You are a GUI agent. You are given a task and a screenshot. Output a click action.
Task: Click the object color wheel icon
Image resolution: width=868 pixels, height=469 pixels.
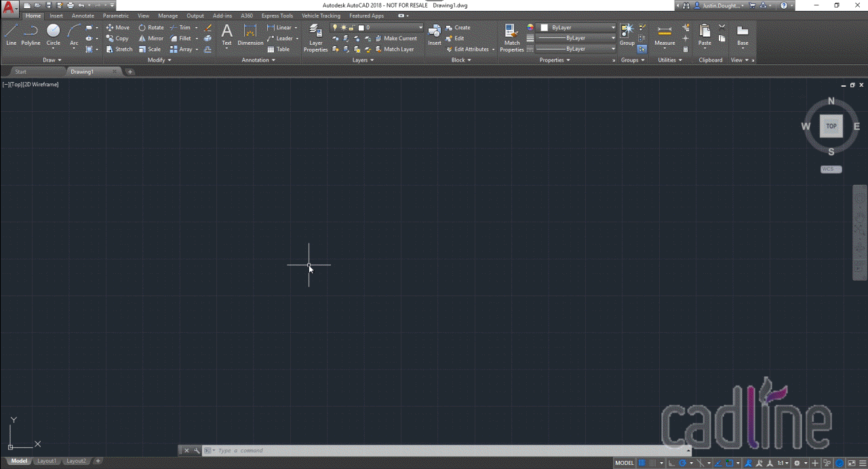(531, 28)
